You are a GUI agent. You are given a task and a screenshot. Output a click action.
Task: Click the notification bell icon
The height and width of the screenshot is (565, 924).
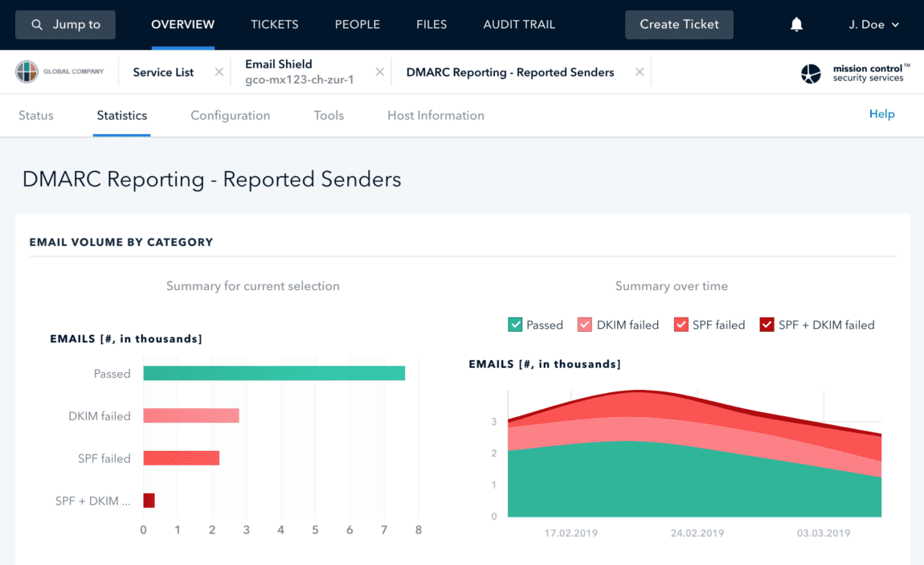[796, 24]
